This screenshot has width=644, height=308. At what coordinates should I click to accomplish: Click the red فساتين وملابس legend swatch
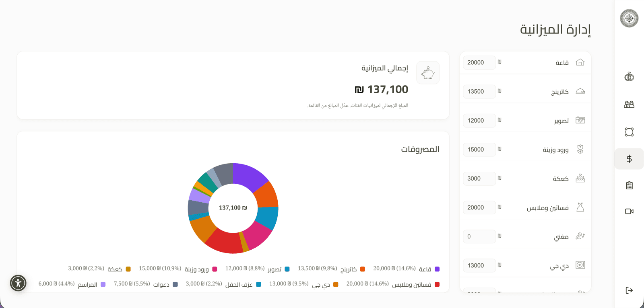(437, 284)
